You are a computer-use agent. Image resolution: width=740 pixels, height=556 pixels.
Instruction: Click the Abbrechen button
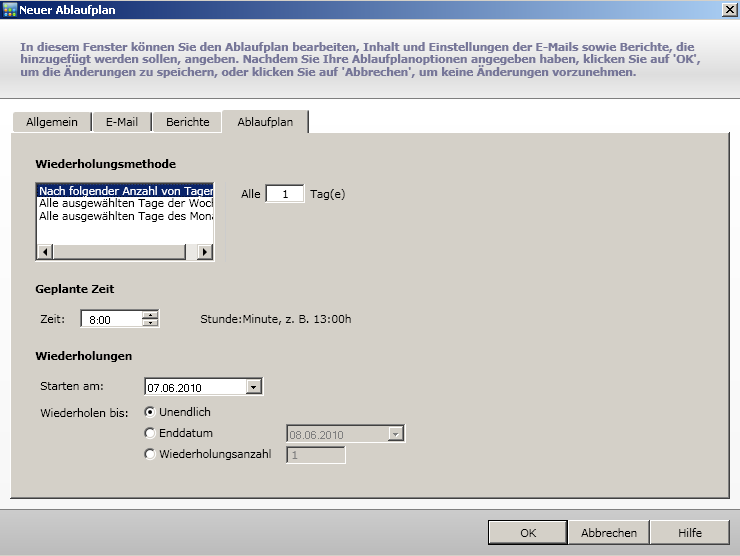coord(609,532)
